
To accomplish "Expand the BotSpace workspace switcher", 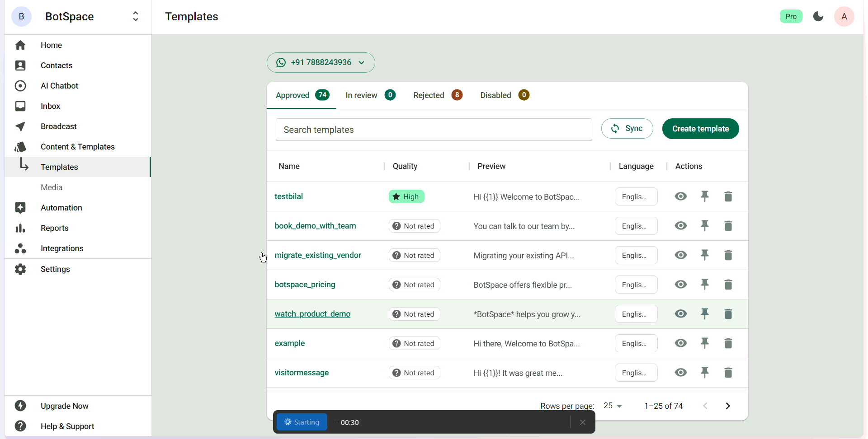I will click(x=136, y=17).
